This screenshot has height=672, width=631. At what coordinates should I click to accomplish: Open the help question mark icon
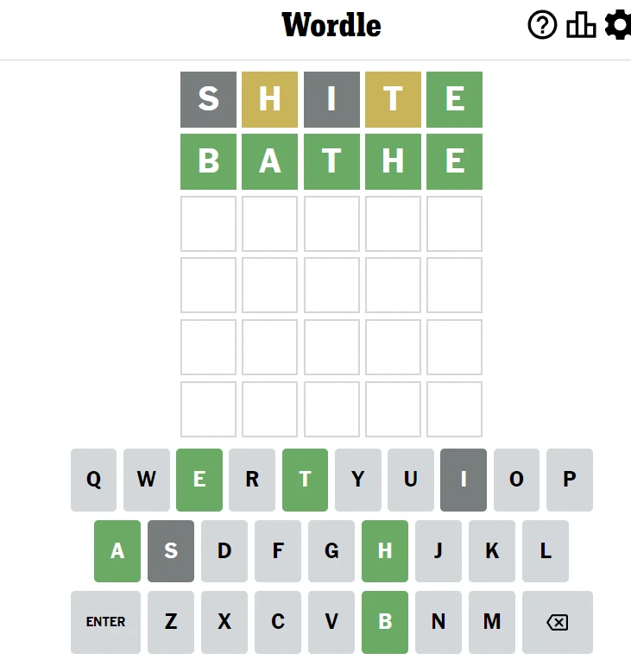coord(542,25)
